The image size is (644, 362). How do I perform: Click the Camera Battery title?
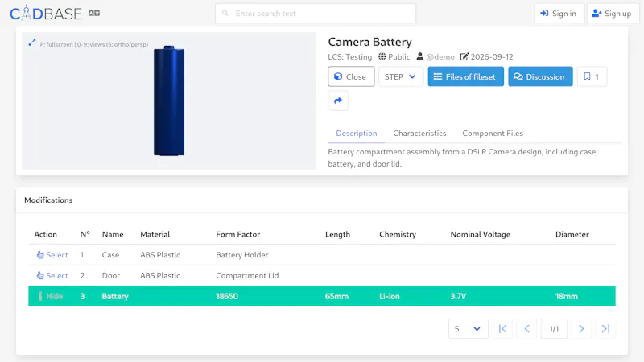[x=369, y=42]
